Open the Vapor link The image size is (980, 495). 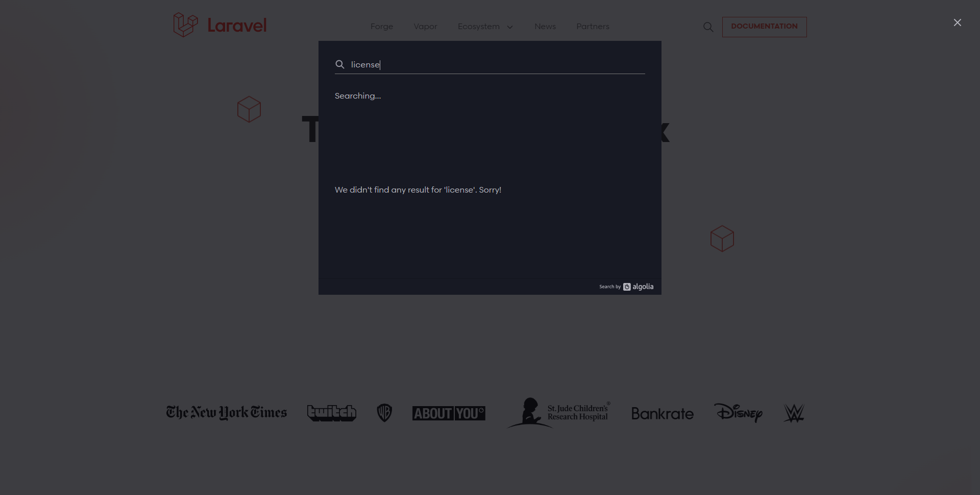click(425, 27)
